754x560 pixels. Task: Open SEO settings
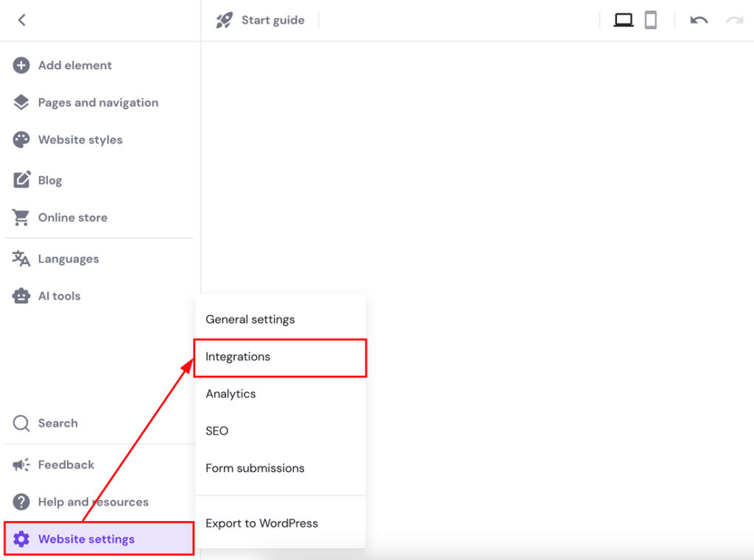[x=216, y=430]
